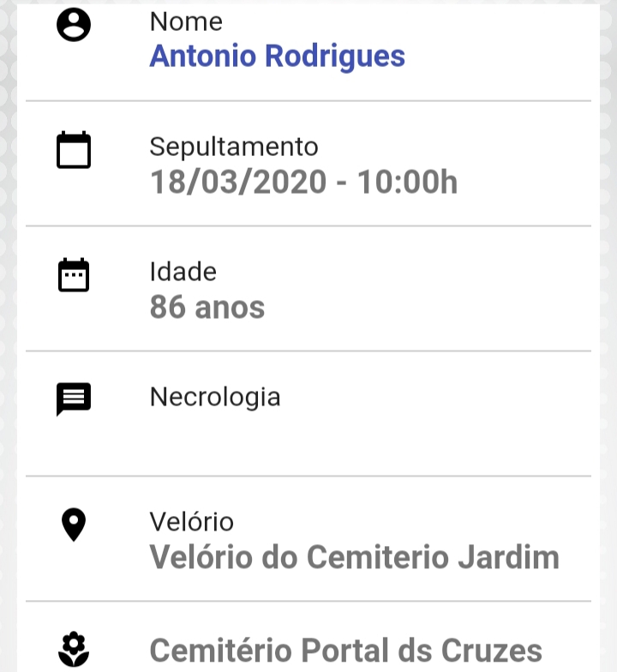This screenshot has width=617, height=672.
Task: Open the message bubble icon next to Necrologia
Action: [x=74, y=399]
